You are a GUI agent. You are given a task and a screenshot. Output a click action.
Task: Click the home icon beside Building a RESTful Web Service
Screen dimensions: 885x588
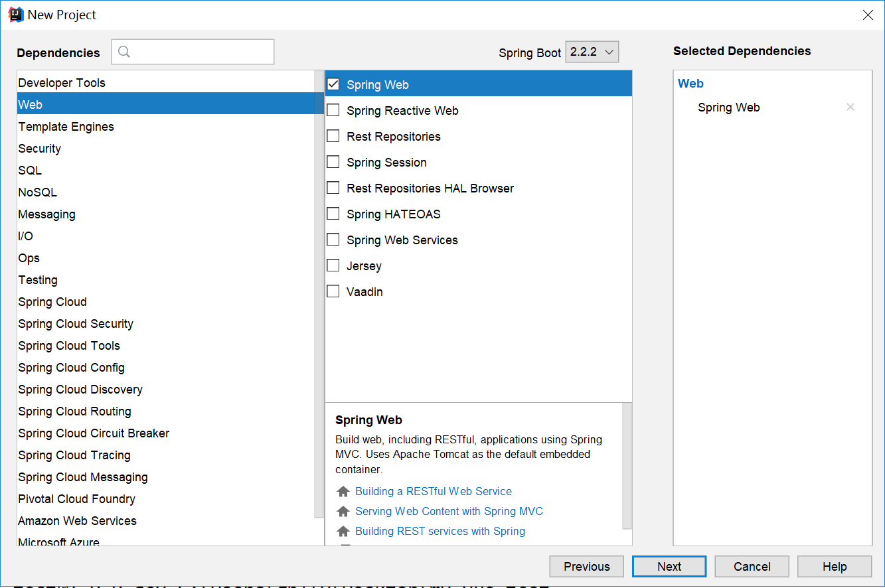343,492
